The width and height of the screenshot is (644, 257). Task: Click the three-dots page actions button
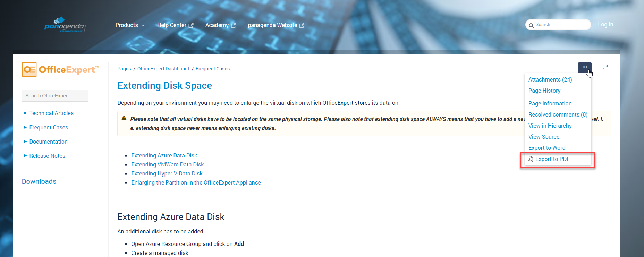click(x=585, y=67)
